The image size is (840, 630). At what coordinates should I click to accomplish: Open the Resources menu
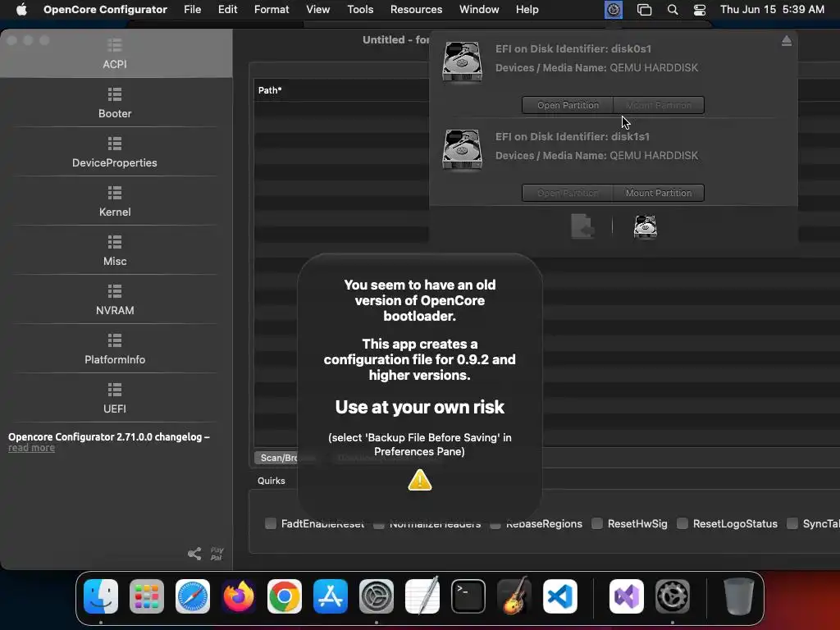[416, 10]
